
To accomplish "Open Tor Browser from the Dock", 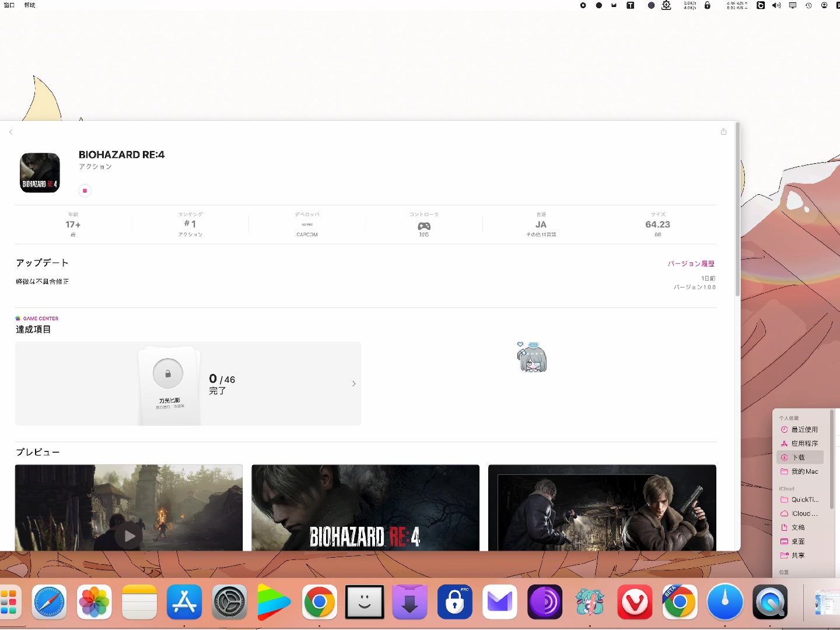I will pos(545,602).
